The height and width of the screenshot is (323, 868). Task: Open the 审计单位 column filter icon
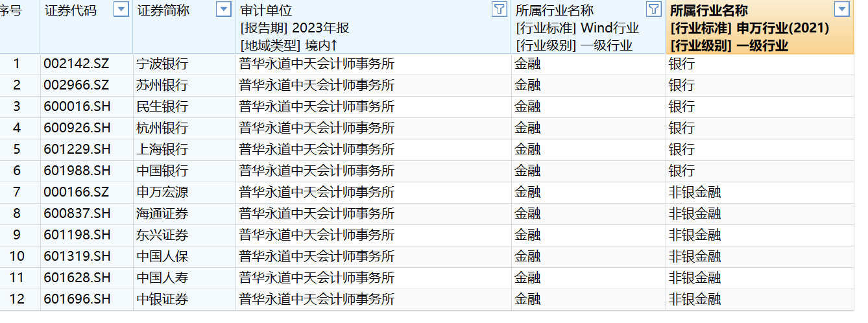499,9
